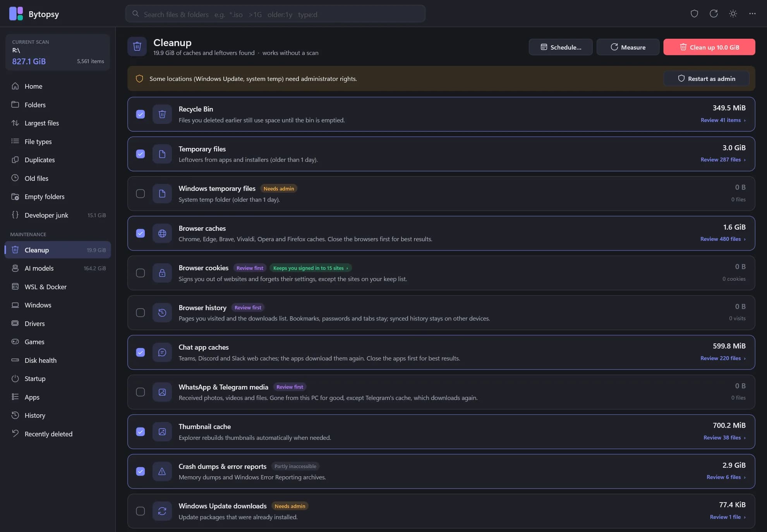Expand Review 220 files for Chat app caches
The height and width of the screenshot is (532, 767).
(723, 358)
